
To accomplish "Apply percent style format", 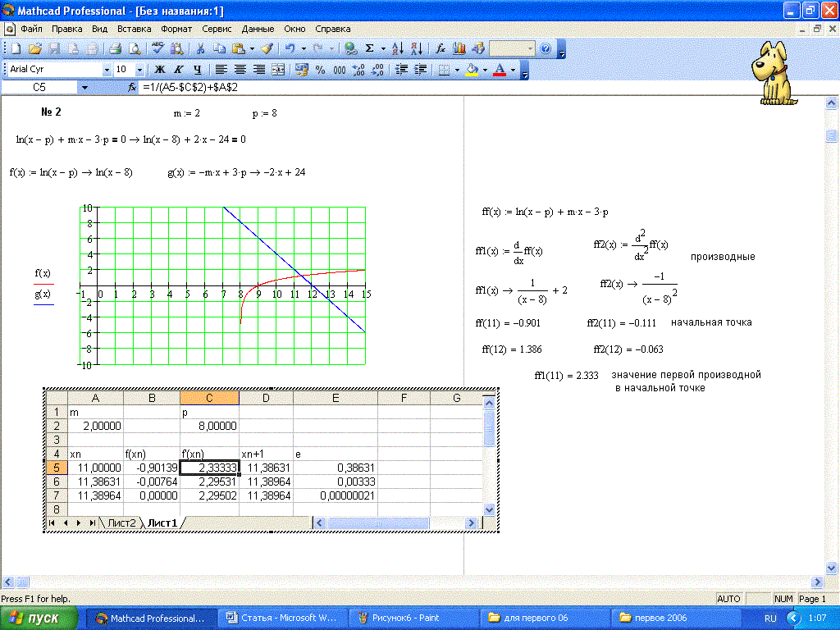I will tap(320, 70).
